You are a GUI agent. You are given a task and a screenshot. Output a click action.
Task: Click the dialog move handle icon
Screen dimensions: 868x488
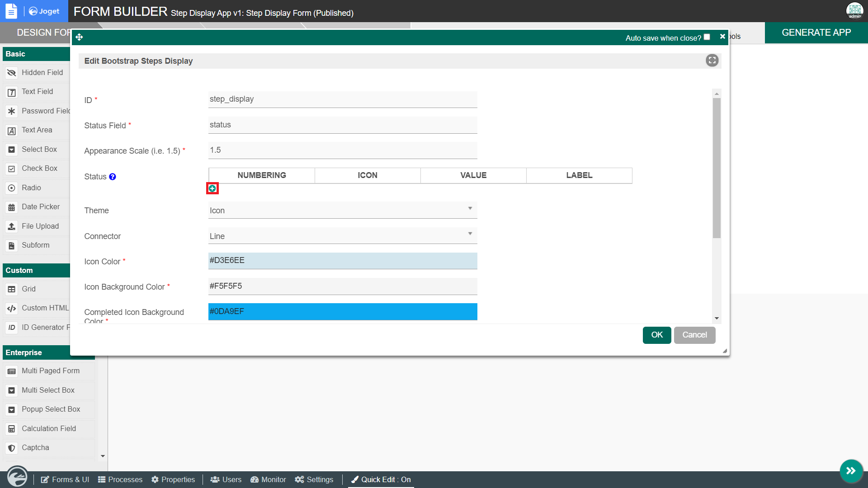tap(79, 37)
